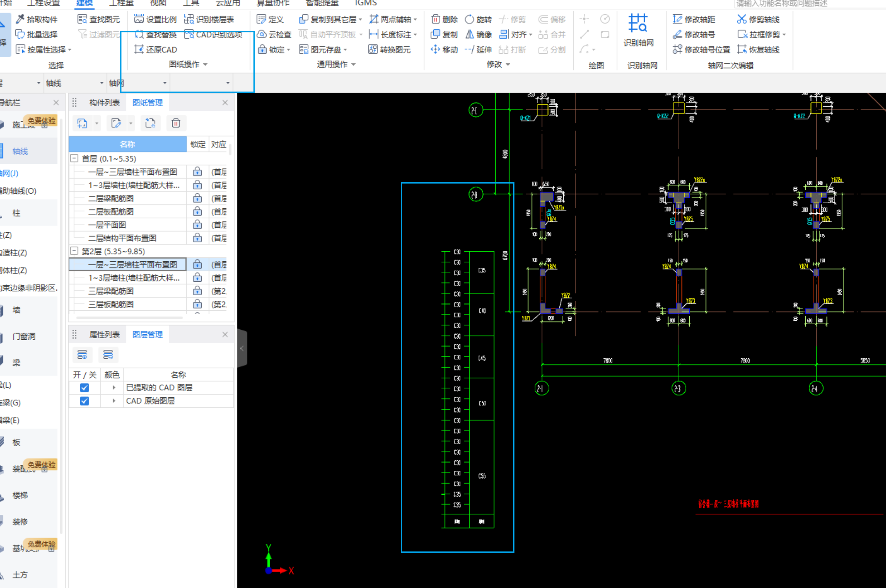
Task: Click 还原CAD restore tool
Action: [156, 50]
